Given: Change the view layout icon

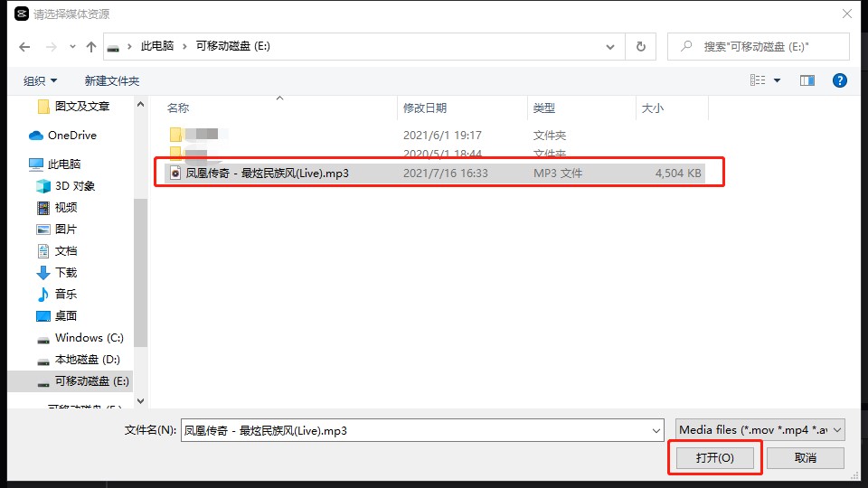Looking at the screenshot, I should [x=758, y=80].
